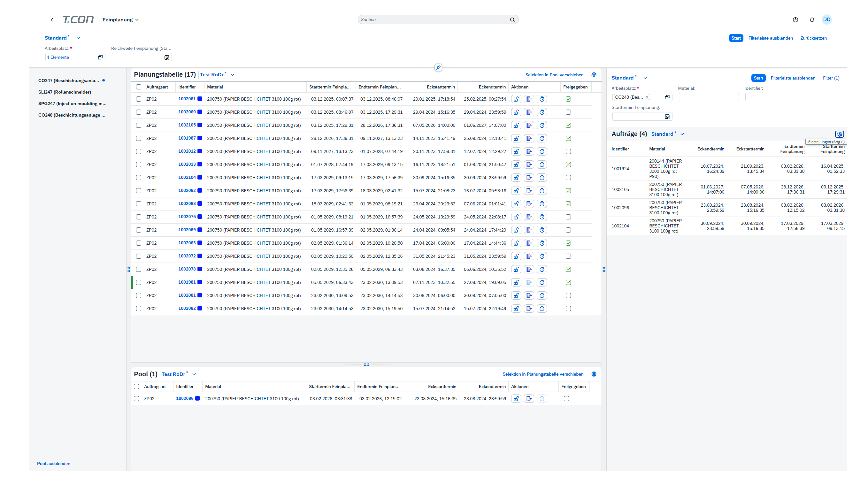Open Aufträge table settings gear
The height and width of the screenshot is (482, 868).
[839, 134]
